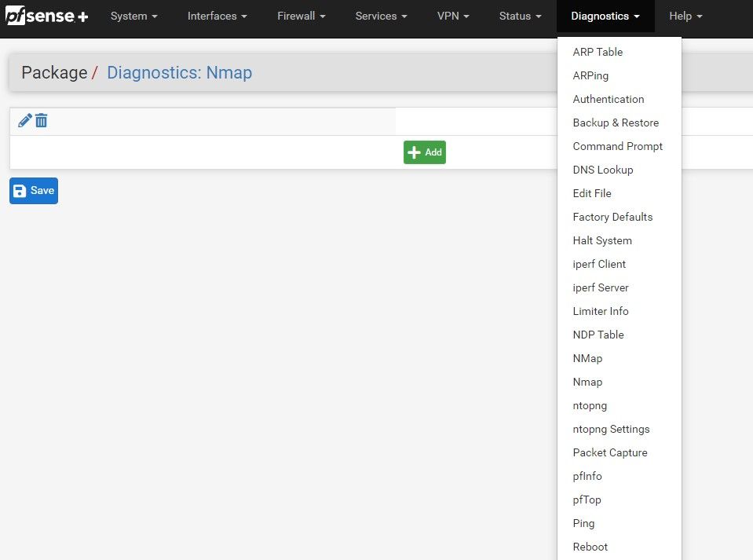
Task: Select DNS Lookup menu item
Action: (602, 170)
